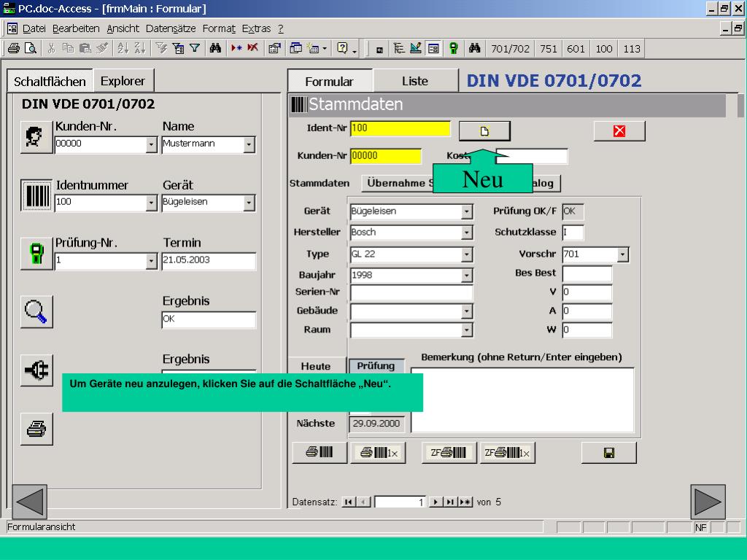Screen dimensions: 747x560
Task: Expand the Prüfung-Nr. dropdown
Action: coord(152,261)
